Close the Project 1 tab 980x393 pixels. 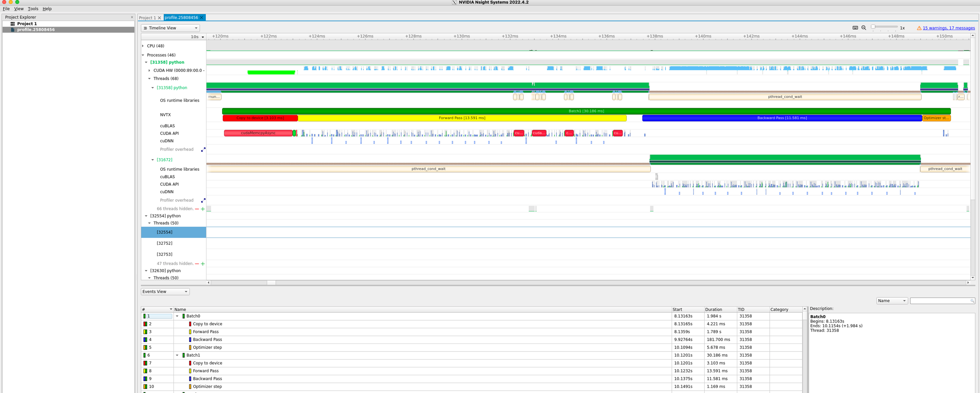tap(160, 18)
